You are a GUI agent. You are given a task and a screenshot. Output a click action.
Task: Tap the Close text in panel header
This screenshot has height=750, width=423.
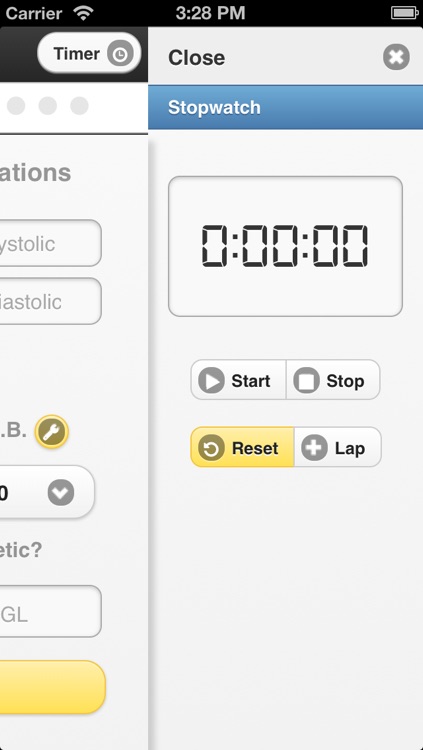click(196, 57)
